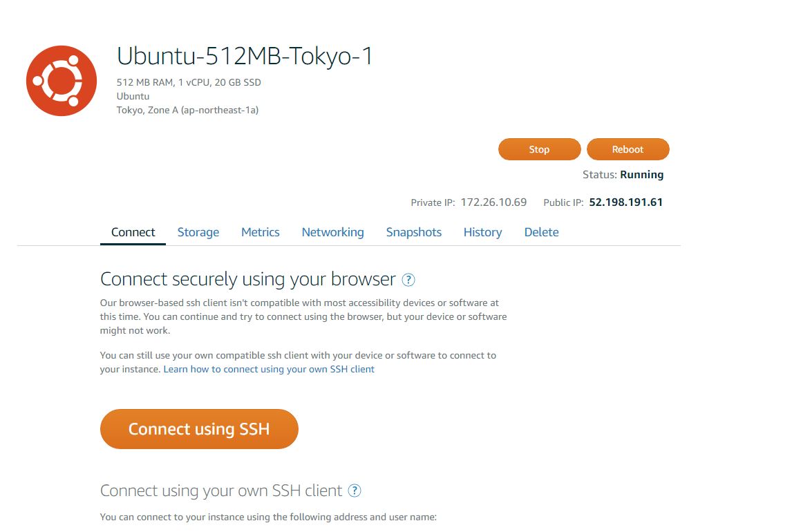Image resolution: width=801 pixels, height=532 pixels.
Task: Go to the Networking tab
Action: click(333, 232)
